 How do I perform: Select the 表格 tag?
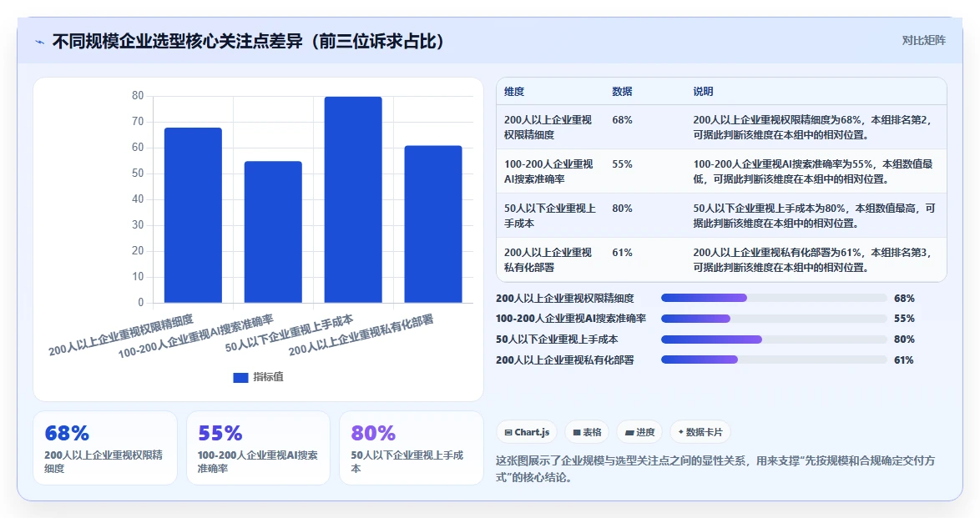[x=587, y=432]
